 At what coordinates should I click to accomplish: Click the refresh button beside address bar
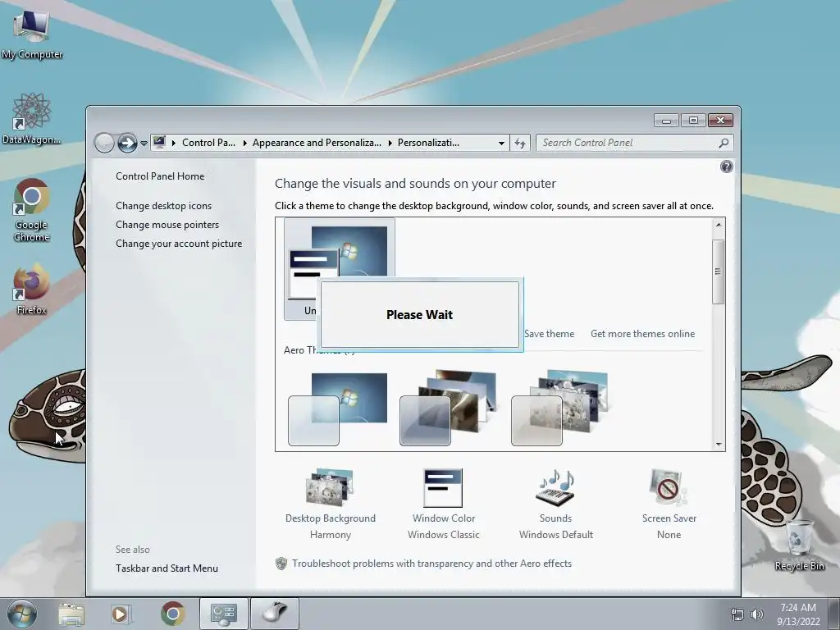coord(519,143)
